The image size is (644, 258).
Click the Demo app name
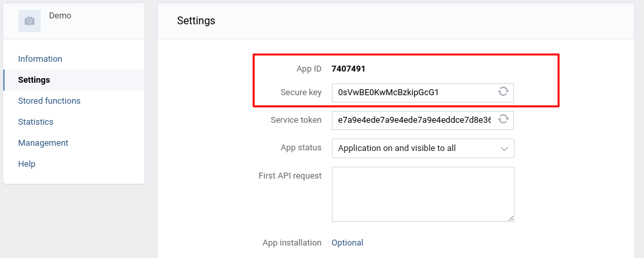pos(60,16)
